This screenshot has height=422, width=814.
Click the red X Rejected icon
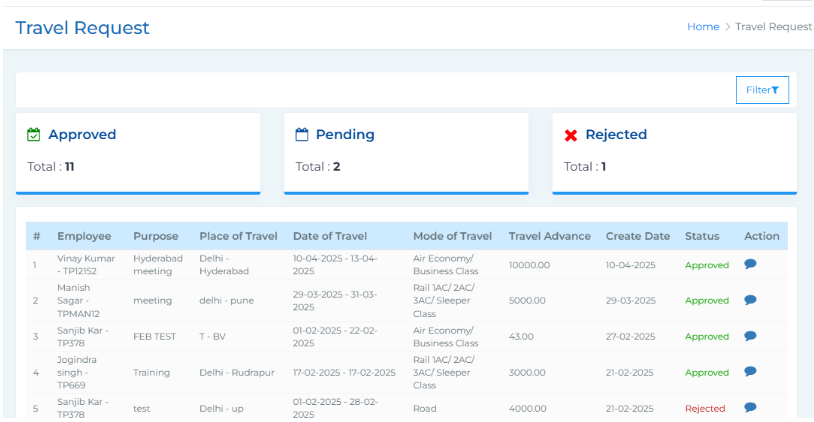tap(571, 135)
